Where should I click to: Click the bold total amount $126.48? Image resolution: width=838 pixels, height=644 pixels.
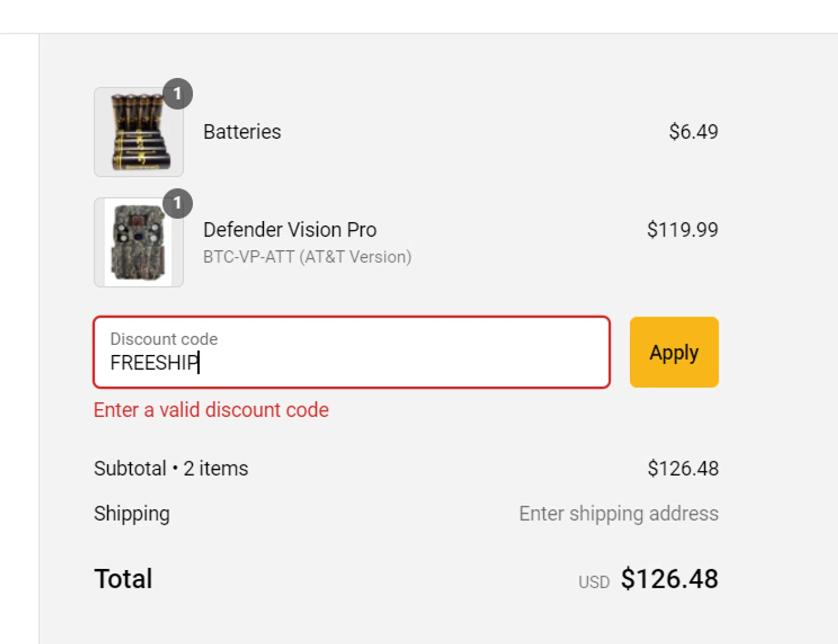coord(669,579)
